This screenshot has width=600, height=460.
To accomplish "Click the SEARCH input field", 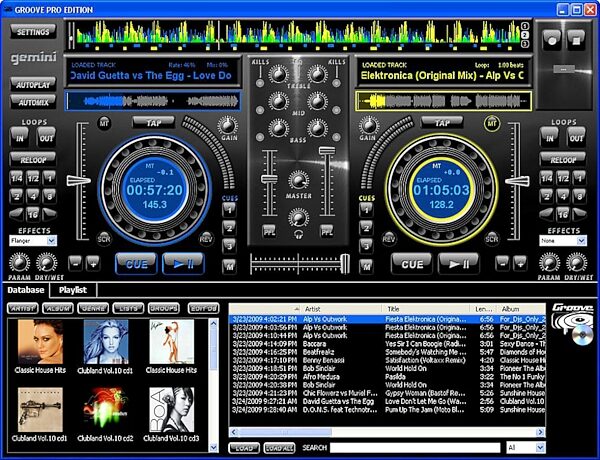I will click(x=415, y=448).
